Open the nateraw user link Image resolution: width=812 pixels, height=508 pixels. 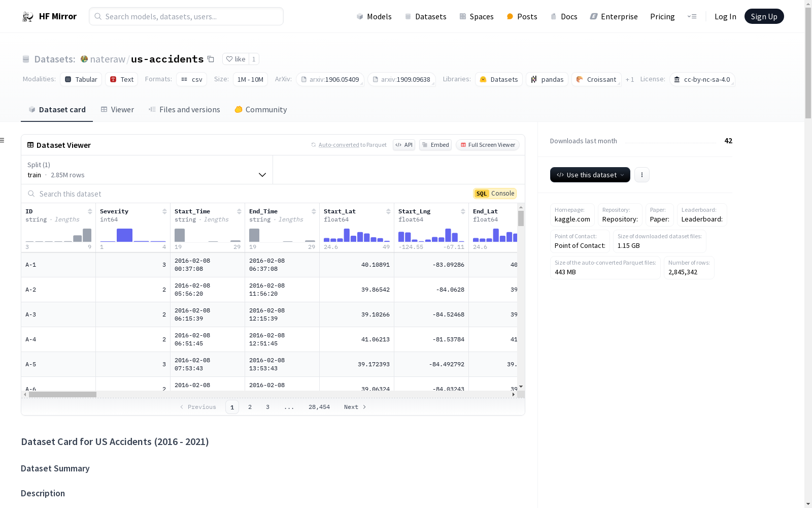point(108,59)
